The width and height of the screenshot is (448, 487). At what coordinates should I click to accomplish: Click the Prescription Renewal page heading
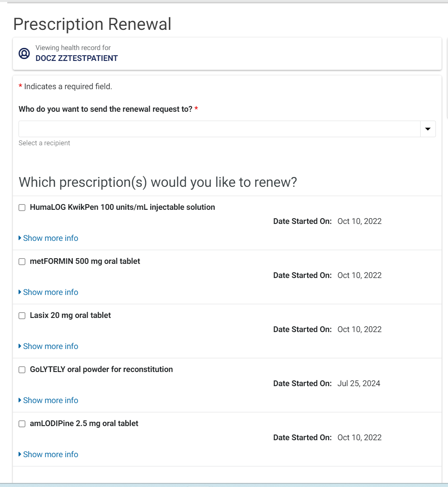tap(92, 24)
